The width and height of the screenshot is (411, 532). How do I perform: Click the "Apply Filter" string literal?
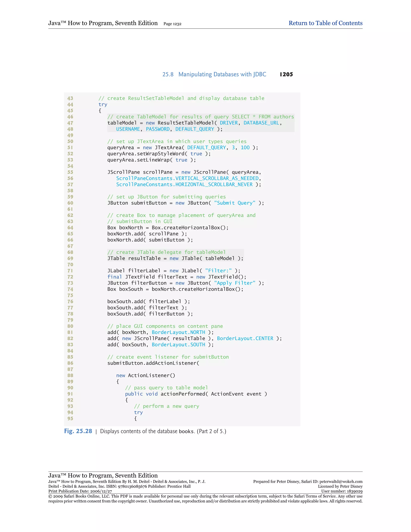tap(235, 283)
